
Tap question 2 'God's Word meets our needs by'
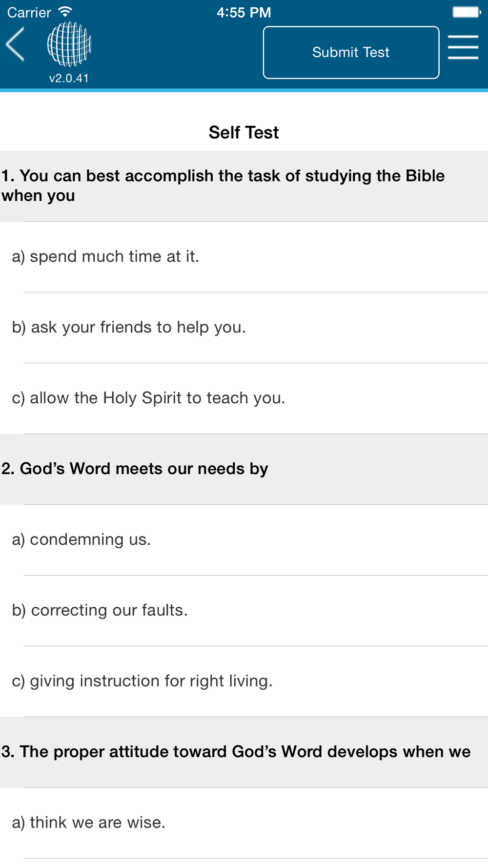pyautogui.click(x=244, y=469)
